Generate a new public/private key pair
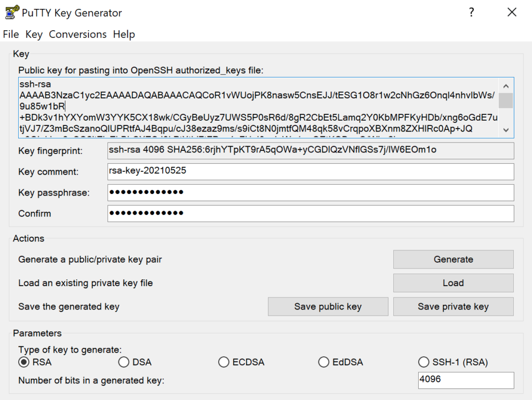This screenshot has height=400, width=532. point(453,259)
